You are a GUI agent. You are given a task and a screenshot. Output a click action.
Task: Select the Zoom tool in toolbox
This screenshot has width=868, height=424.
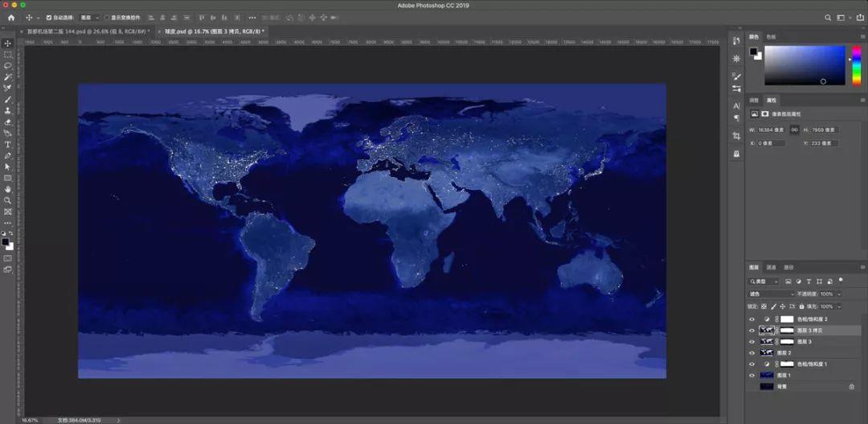point(8,200)
